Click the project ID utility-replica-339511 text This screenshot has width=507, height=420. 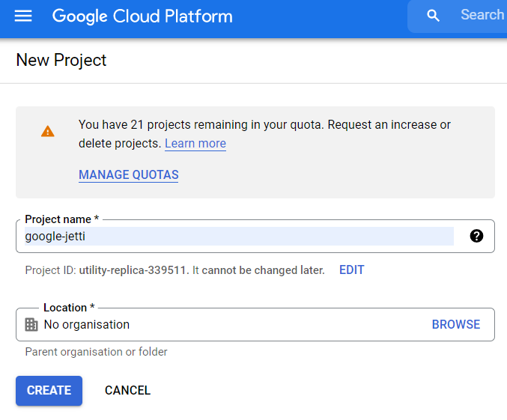133,270
